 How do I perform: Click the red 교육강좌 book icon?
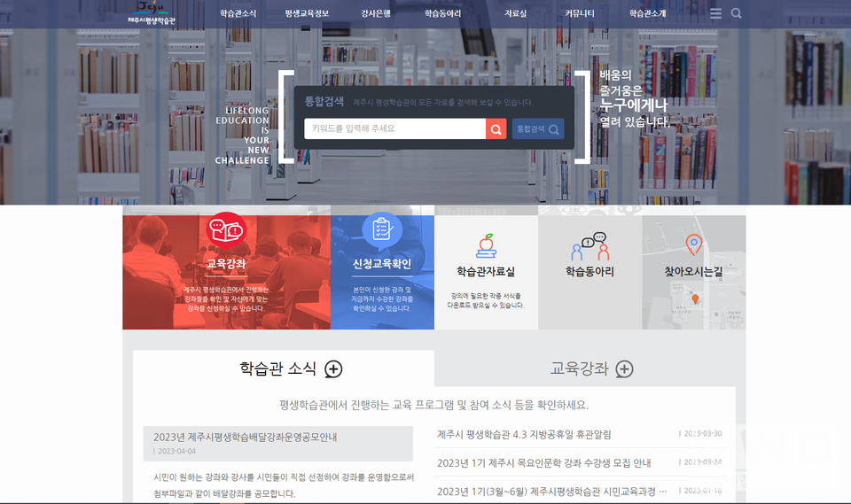coord(226,230)
